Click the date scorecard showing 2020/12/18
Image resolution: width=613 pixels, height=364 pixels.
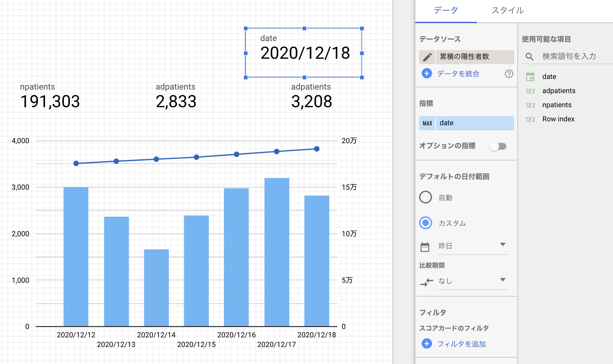click(304, 53)
